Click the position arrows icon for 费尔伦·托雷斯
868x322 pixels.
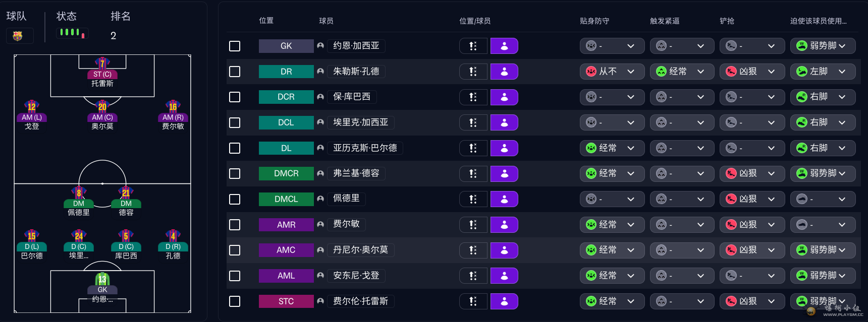473,301
